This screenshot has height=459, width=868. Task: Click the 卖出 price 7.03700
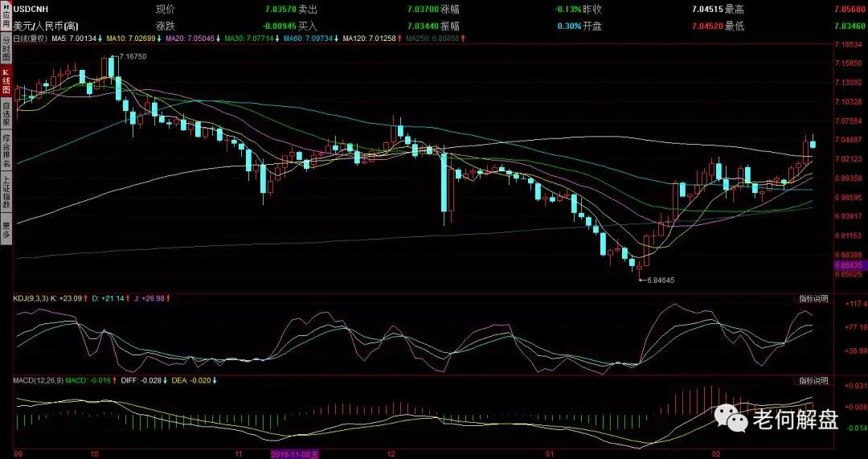pos(423,10)
